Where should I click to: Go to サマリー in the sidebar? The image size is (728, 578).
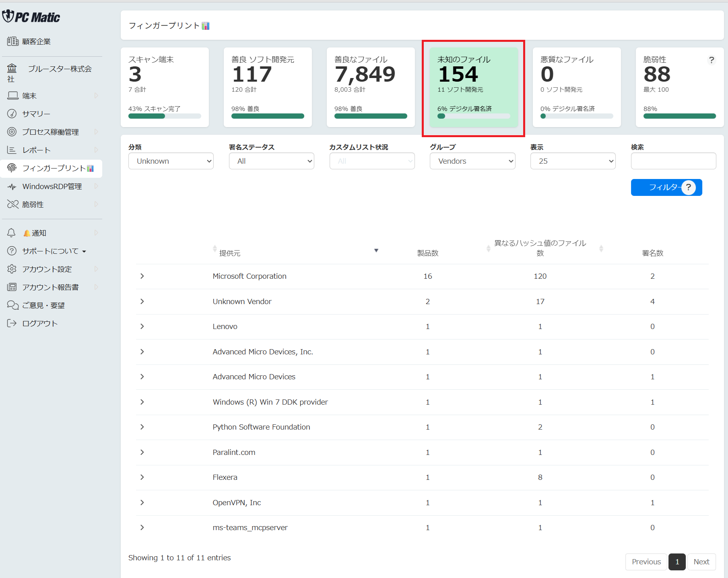[52, 114]
